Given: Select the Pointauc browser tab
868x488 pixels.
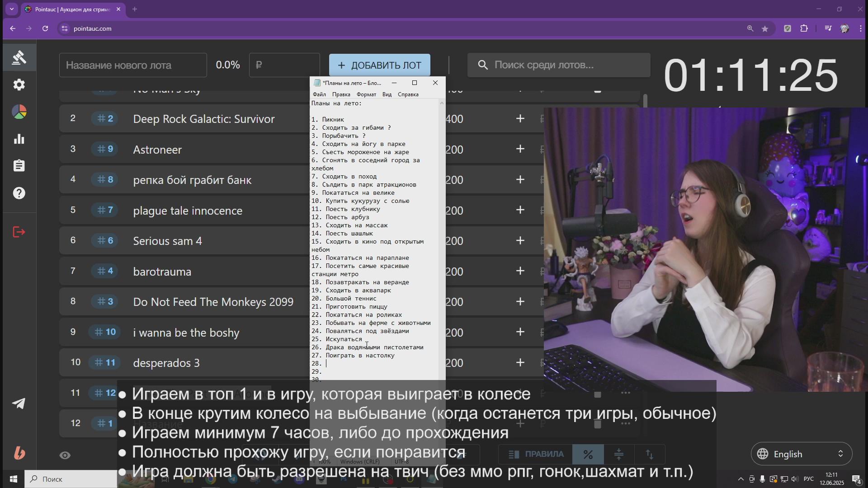Looking at the screenshot, I should (72, 9).
